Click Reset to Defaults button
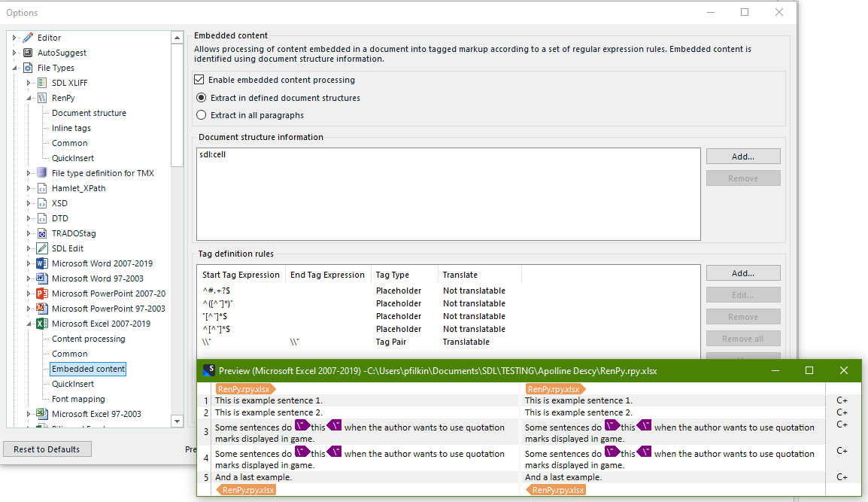 47,449
